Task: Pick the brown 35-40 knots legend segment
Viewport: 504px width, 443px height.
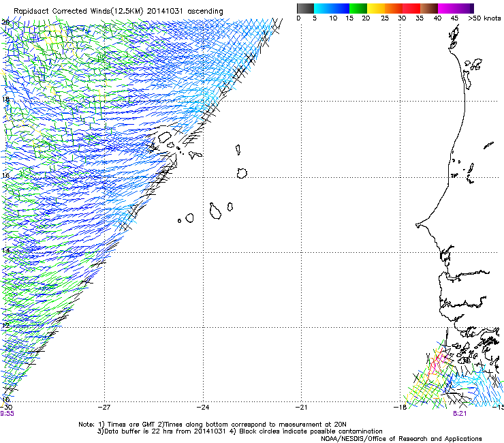Action: 429,8
